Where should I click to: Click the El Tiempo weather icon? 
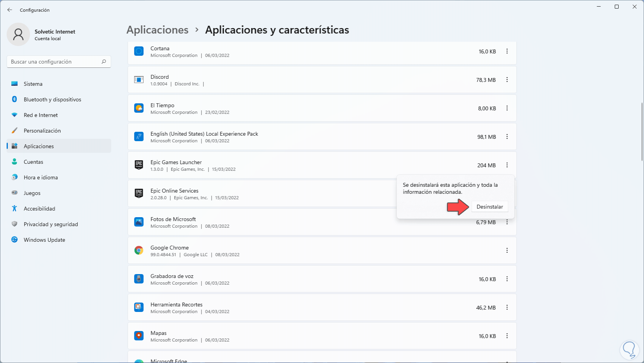pos(139,108)
